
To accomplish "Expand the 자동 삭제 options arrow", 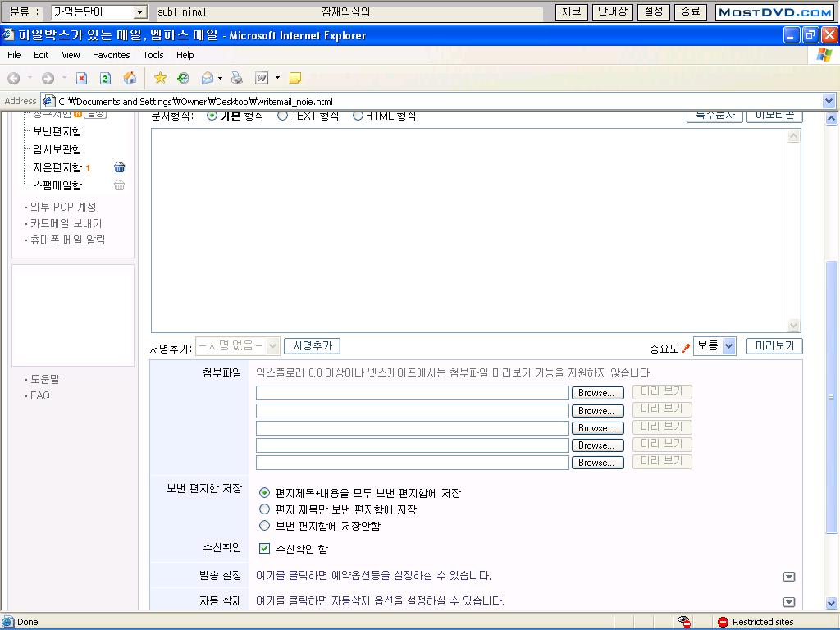I will [x=789, y=602].
